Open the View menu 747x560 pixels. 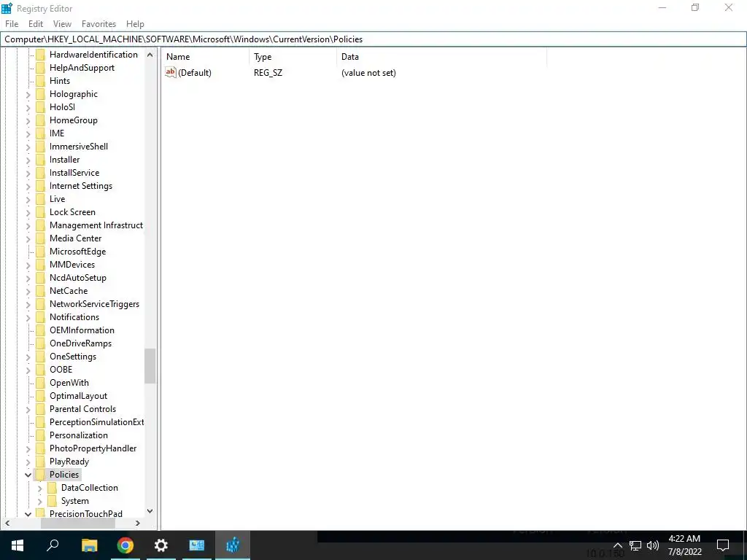point(63,24)
